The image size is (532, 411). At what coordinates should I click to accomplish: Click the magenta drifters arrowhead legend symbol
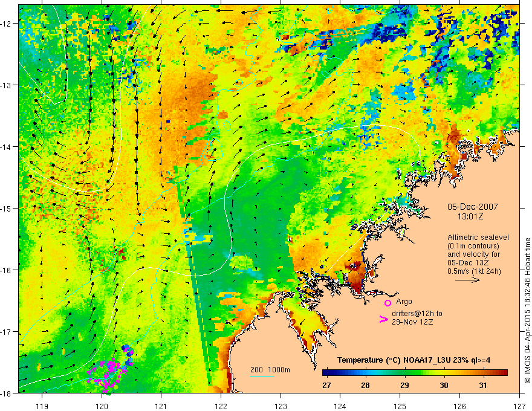point(384,319)
